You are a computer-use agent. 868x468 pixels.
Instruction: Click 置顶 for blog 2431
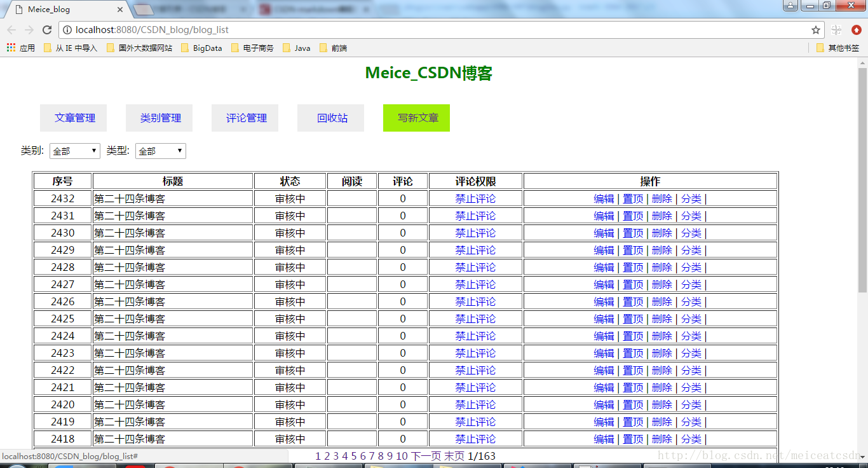[x=633, y=216]
